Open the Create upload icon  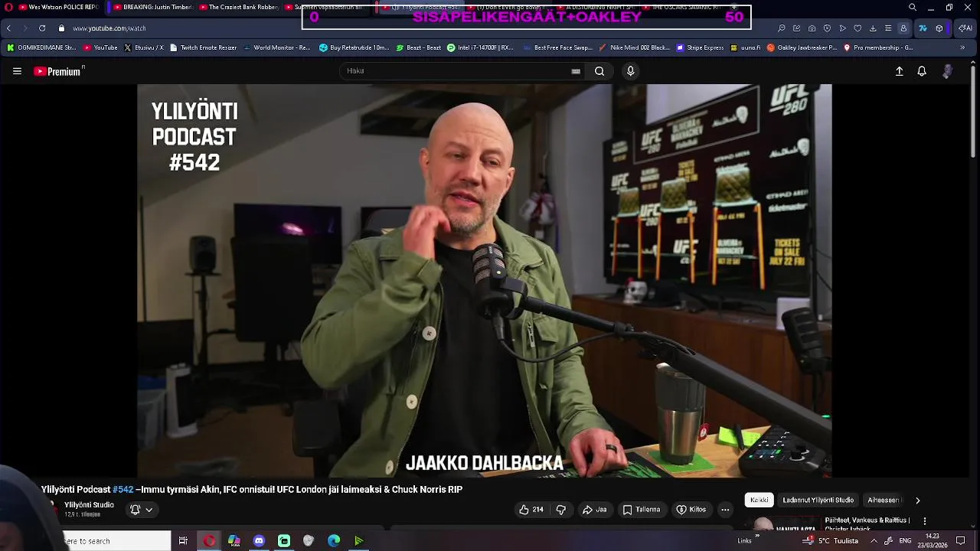coord(900,71)
